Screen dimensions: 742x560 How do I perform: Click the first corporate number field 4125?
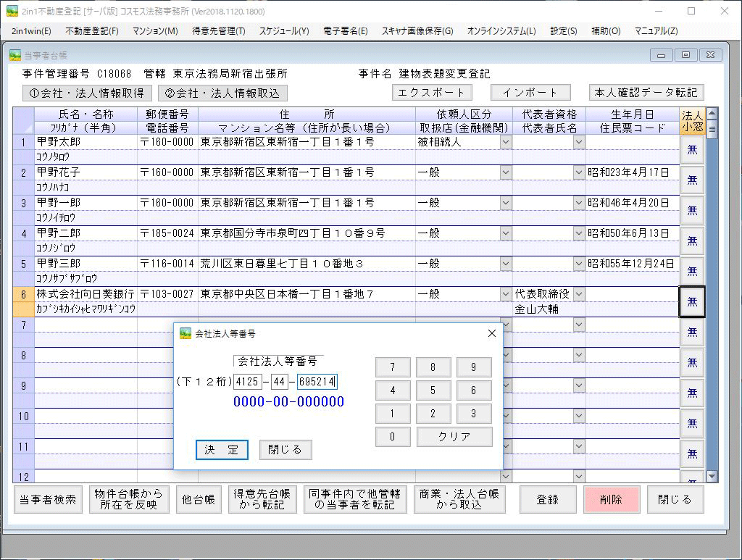248,382
